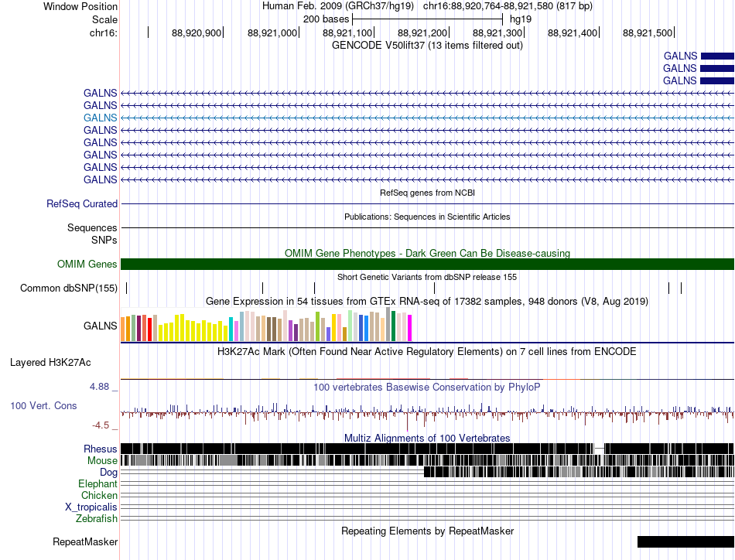Click the RepeatMasker track label
This screenshot has width=735, height=560.
(85, 542)
